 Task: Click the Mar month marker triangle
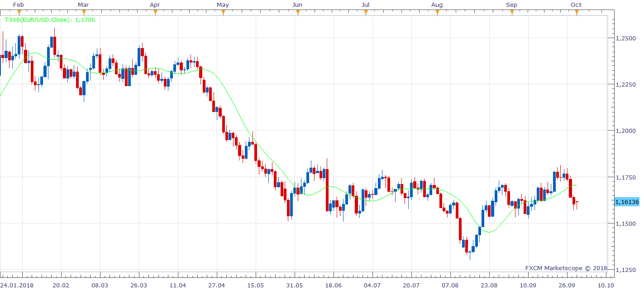point(83,13)
